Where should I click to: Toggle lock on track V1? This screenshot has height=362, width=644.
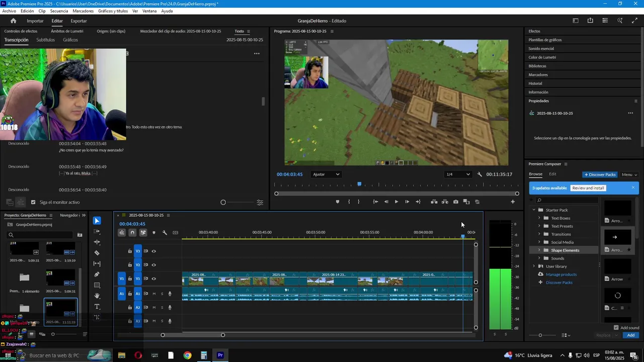click(x=130, y=279)
